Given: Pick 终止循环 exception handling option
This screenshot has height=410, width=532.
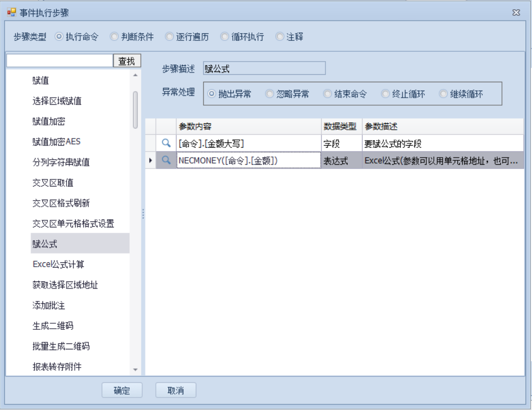Looking at the screenshot, I should coord(385,94).
